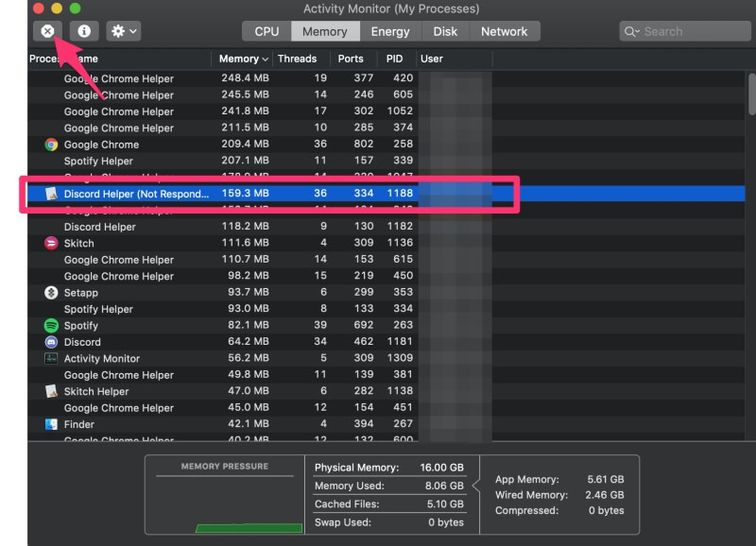The image size is (756, 546).
Task: Open the Disk tab
Action: (445, 31)
